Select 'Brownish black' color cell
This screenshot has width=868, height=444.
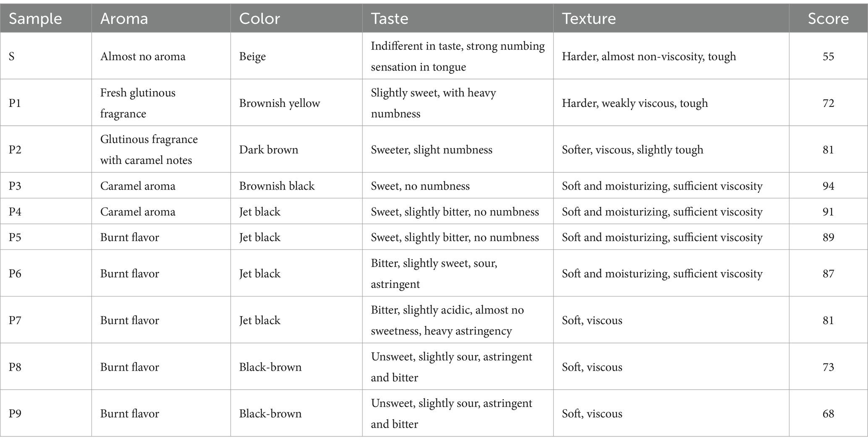pyautogui.click(x=277, y=186)
